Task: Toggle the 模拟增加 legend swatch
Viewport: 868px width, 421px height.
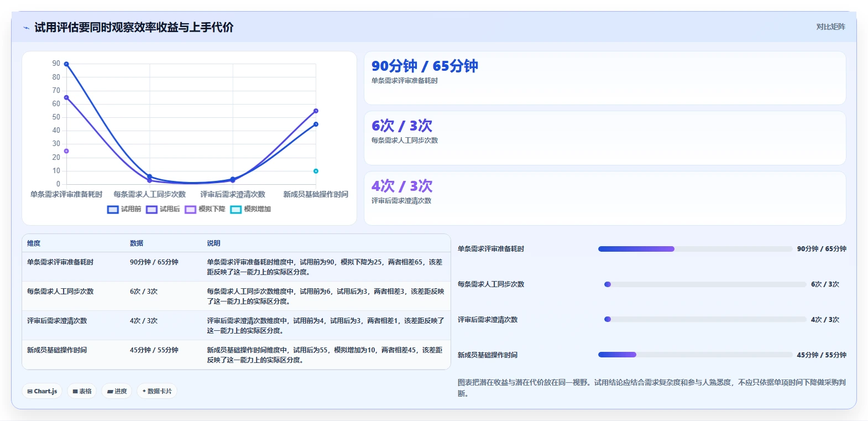Action: tap(236, 209)
